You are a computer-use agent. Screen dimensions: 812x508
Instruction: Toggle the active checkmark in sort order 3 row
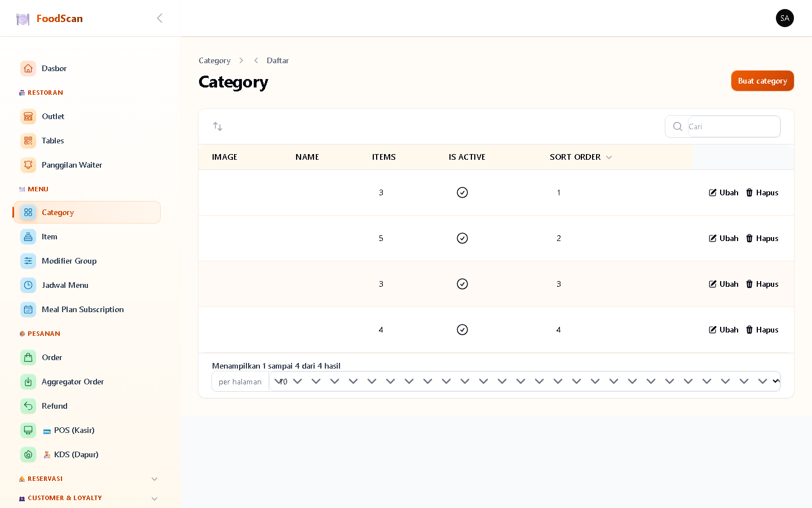point(462,284)
